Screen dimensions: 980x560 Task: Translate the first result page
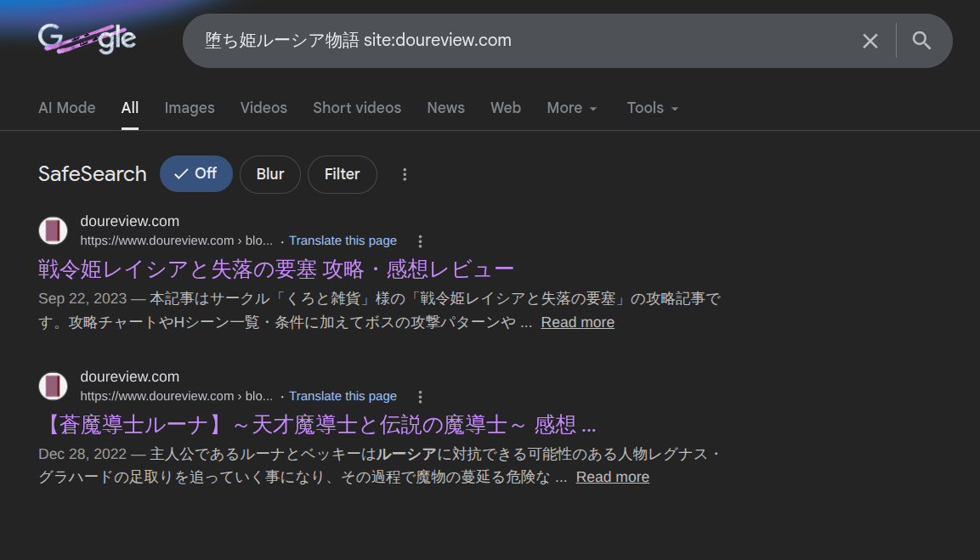coord(343,240)
